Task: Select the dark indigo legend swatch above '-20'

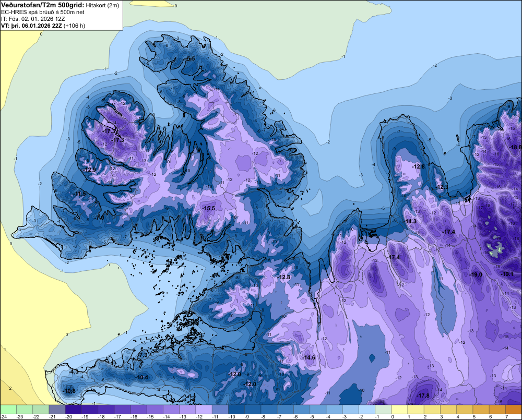Action: coord(73,409)
